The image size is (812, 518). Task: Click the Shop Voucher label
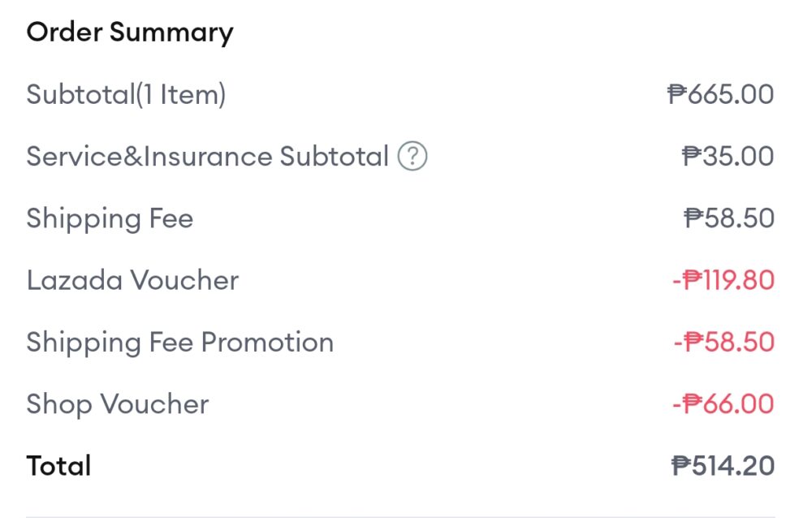[118, 404]
